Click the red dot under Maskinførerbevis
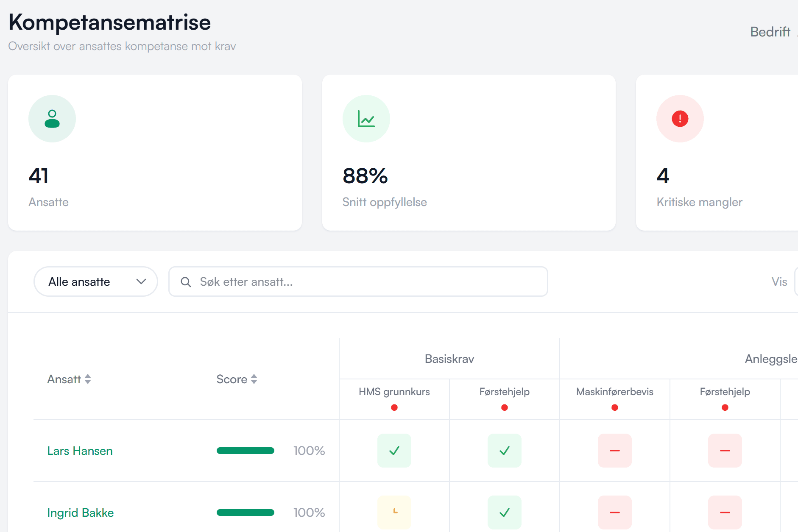 [615, 408]
